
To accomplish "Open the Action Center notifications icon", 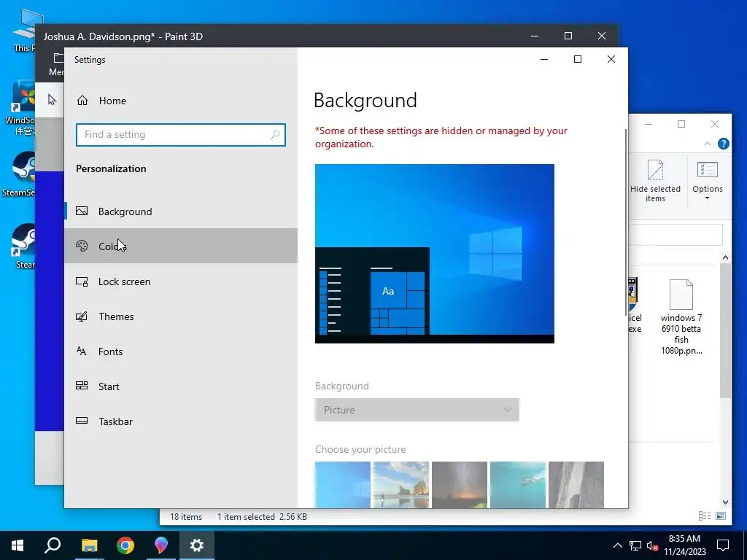I will [723, 545].
